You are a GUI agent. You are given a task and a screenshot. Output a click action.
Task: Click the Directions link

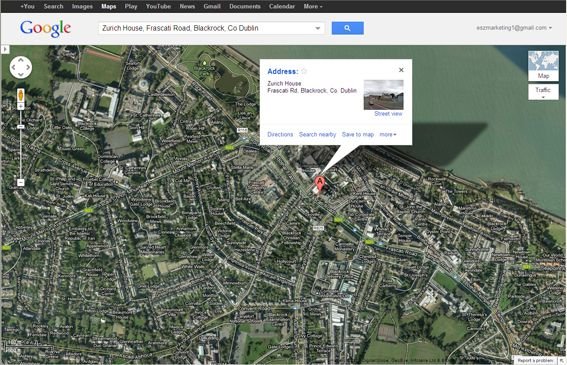(x=280, y=135)
